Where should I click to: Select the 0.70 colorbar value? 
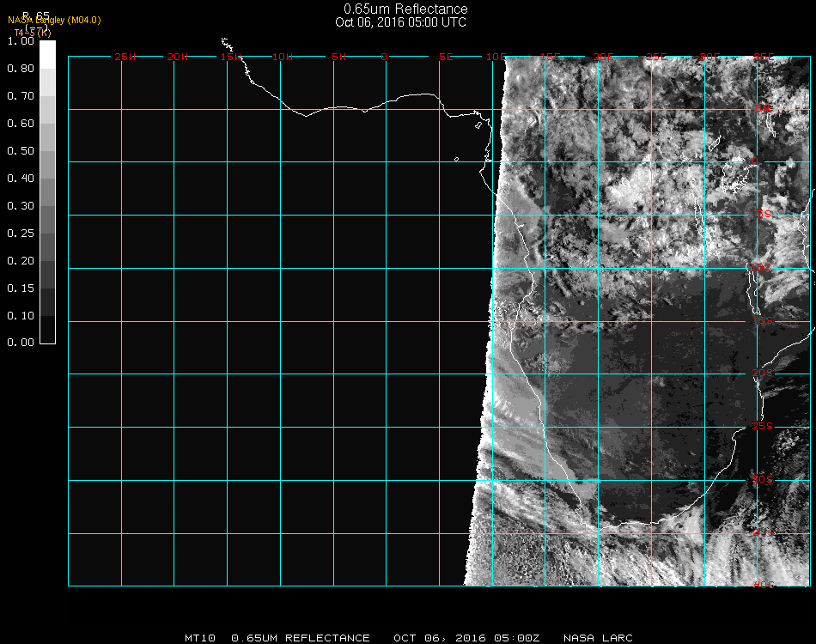pos(21,96)
